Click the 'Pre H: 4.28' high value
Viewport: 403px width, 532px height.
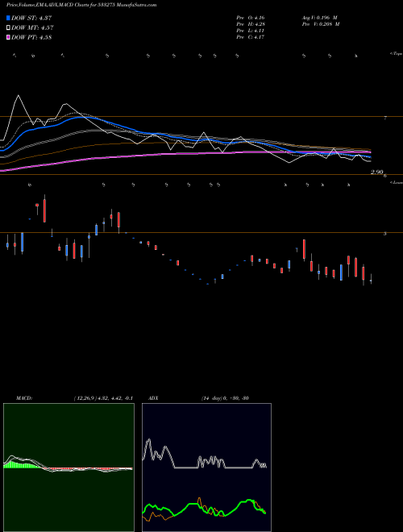point(251,24)
